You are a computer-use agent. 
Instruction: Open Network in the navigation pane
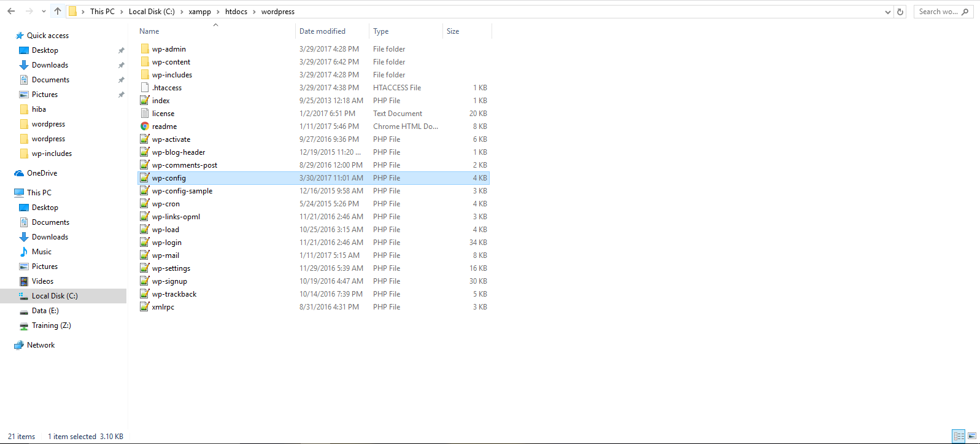click(x=41, y=345)
